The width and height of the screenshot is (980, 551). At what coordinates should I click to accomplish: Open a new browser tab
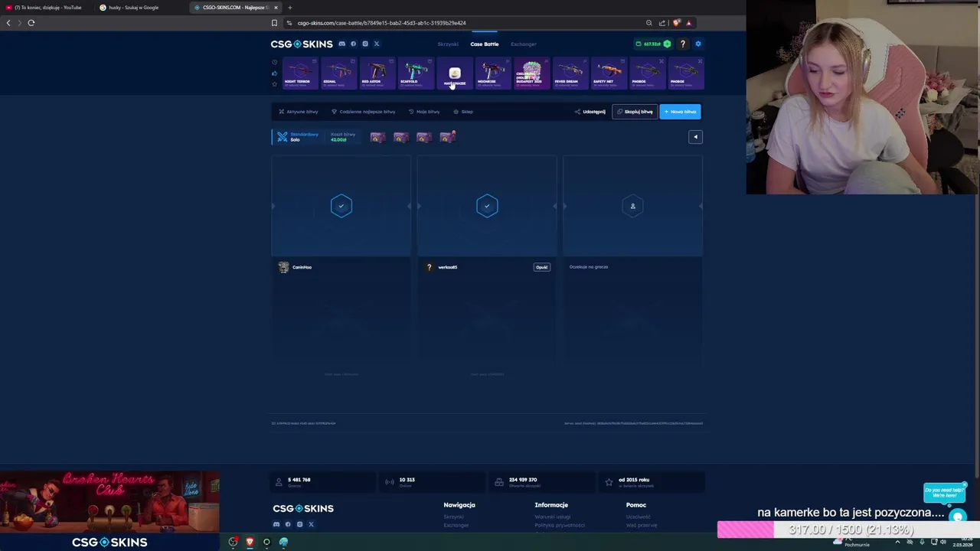[x=289, y=8]
